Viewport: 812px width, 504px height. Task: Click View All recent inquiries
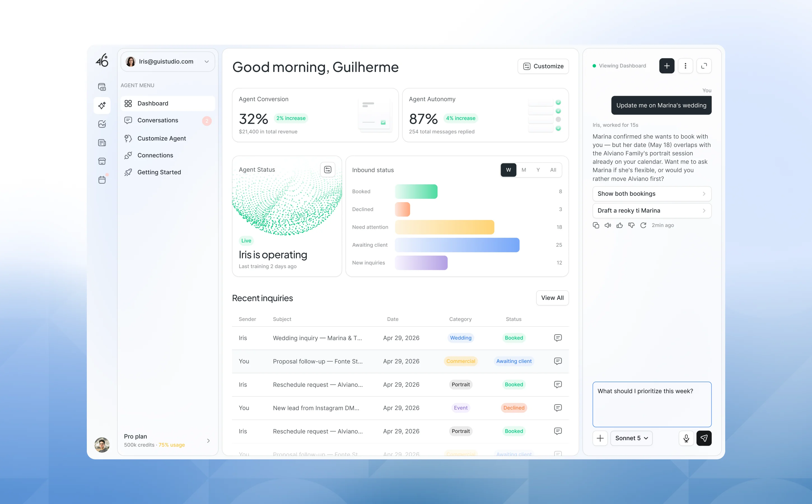coord(552,298)
